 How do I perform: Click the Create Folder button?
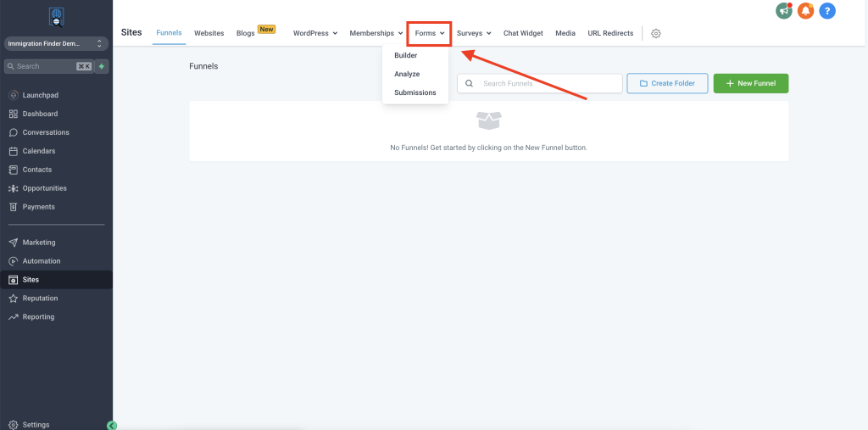(667, 83)
